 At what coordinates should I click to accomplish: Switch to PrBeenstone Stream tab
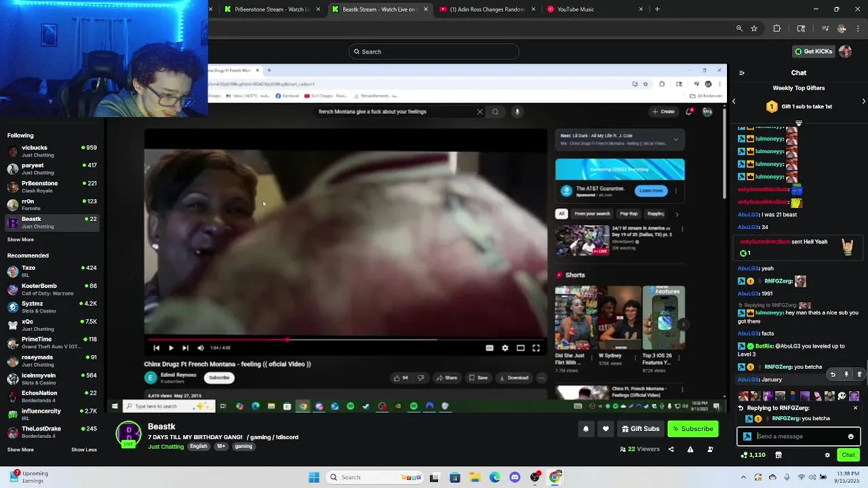coord(273,9)
